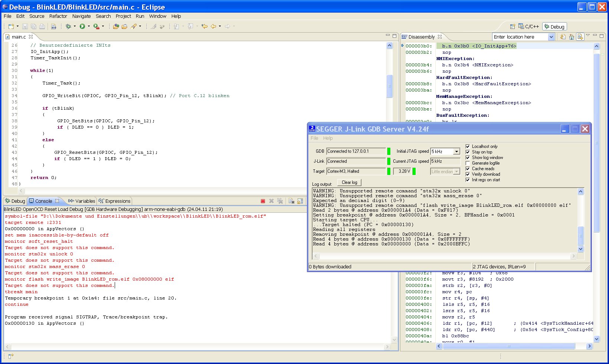The height and width of the screenshot is (364, 609).
Task: Click the binary build icon in toolbar
Action: 53,26
